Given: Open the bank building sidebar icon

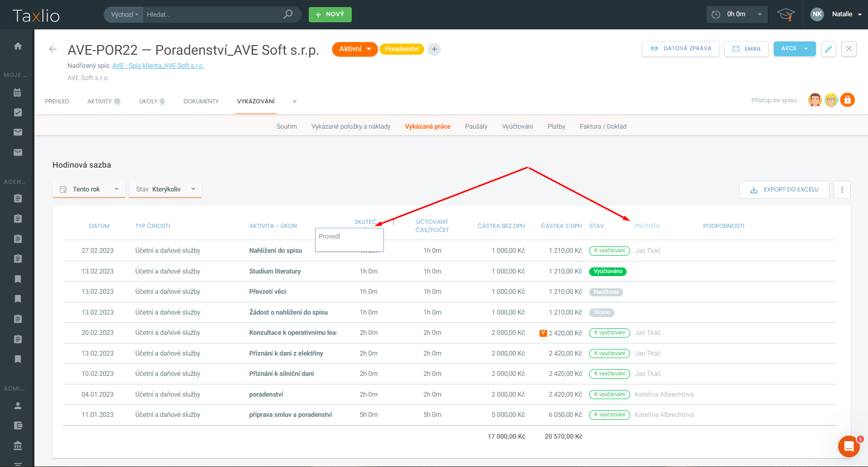Looking at the screenshot, I should [x=18, y=446].
